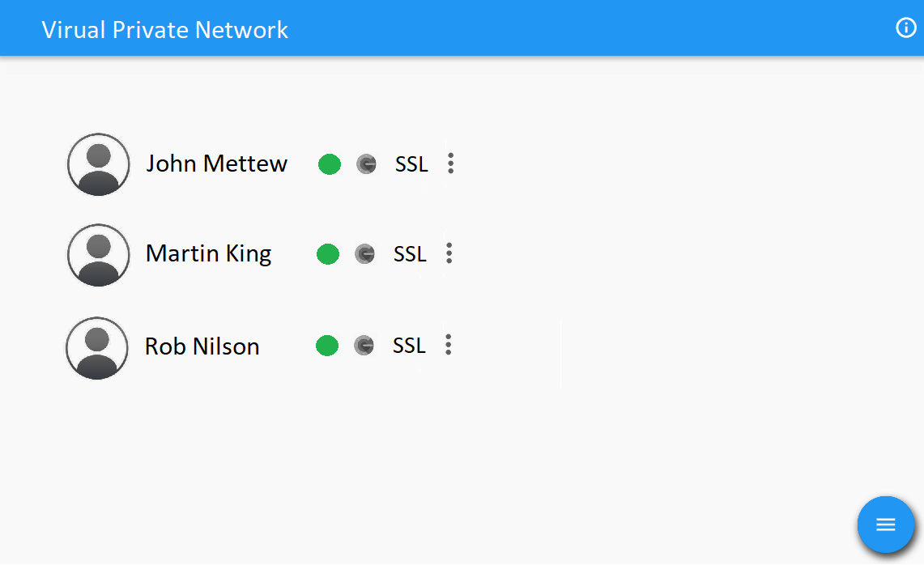The image size is (924, 565).
Task: Select the John Mettew name label
Action: 217,164
